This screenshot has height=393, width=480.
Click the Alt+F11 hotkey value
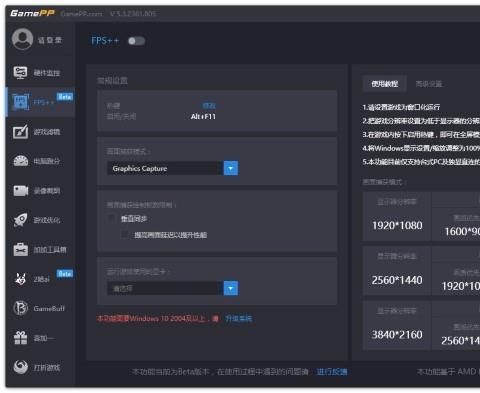(x=203, y=117)
